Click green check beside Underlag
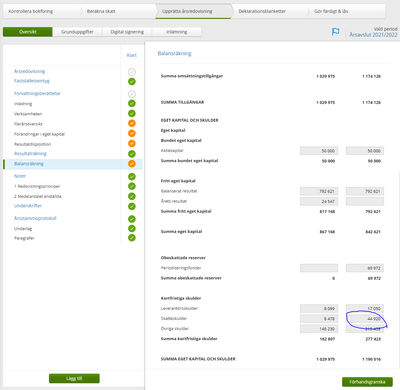The image size is (400, 390). point(132,228)
